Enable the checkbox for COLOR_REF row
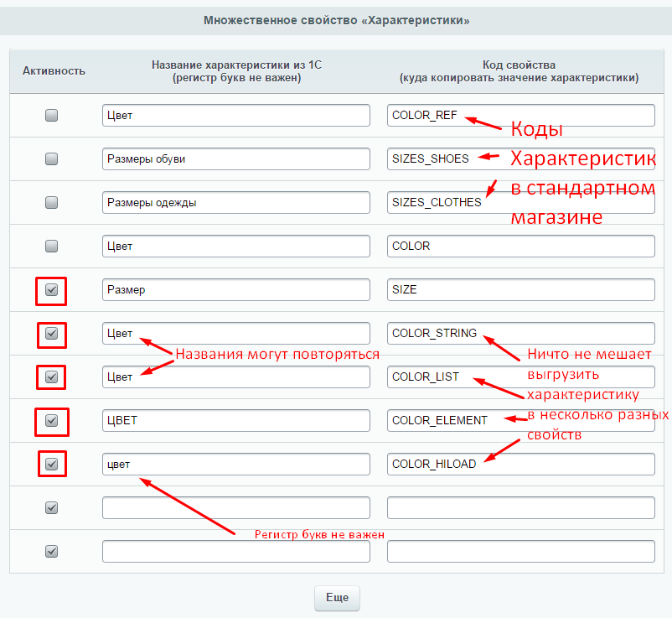The height and width of the screenshot is (618, 672). point(51,116)
